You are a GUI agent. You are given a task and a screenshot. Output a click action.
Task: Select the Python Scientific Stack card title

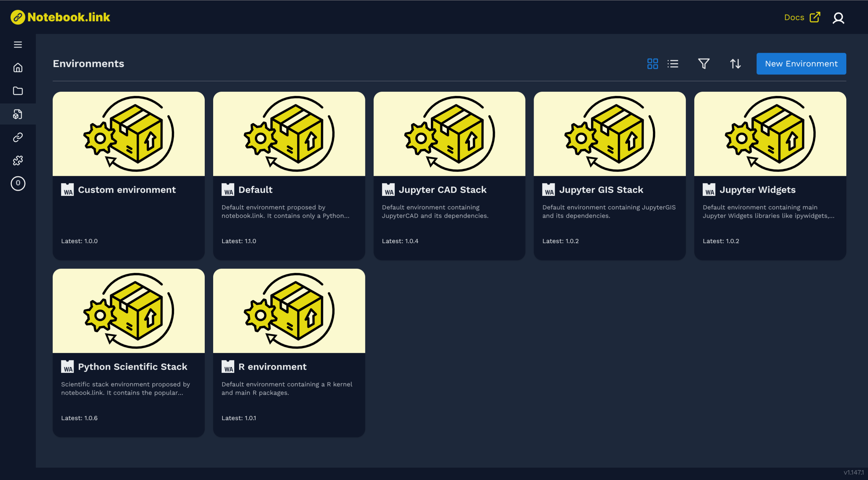[x=132, y=367]
